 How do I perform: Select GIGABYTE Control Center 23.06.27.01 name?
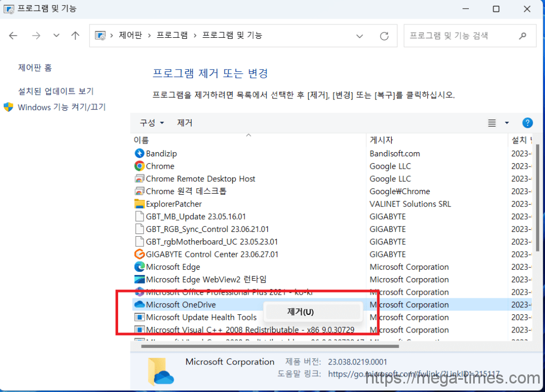(x=212, y=254)
